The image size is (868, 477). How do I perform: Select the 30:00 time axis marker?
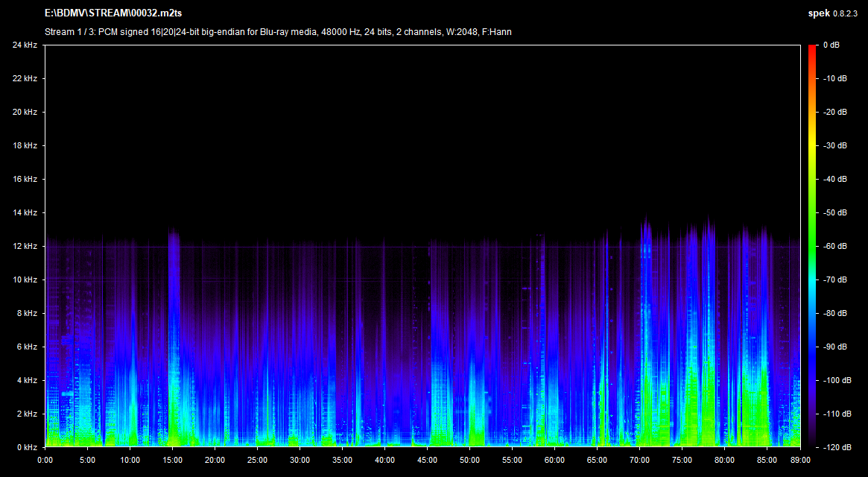point(300,459)
